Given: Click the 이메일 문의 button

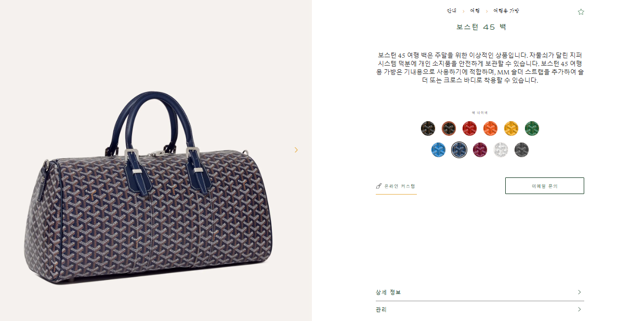Looking at the screenshot, I should [x=544, y=186].
